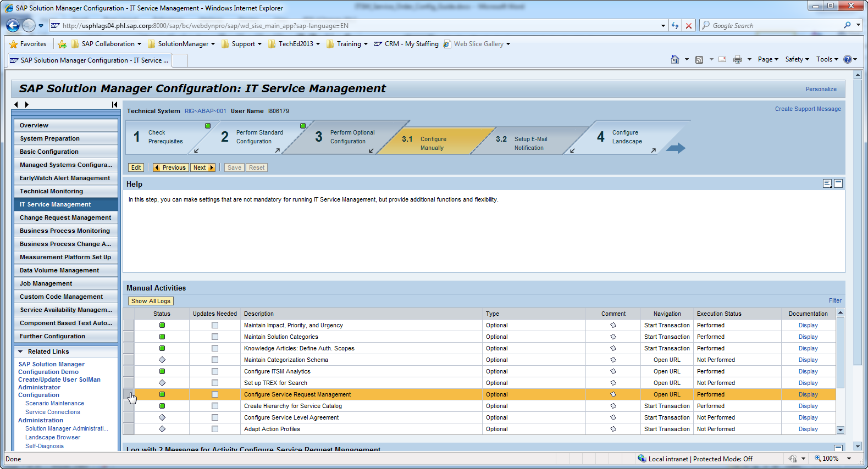Click Show All Logs button
The height and width of the screenshot is (469, 868).
[x=151, y=301]
